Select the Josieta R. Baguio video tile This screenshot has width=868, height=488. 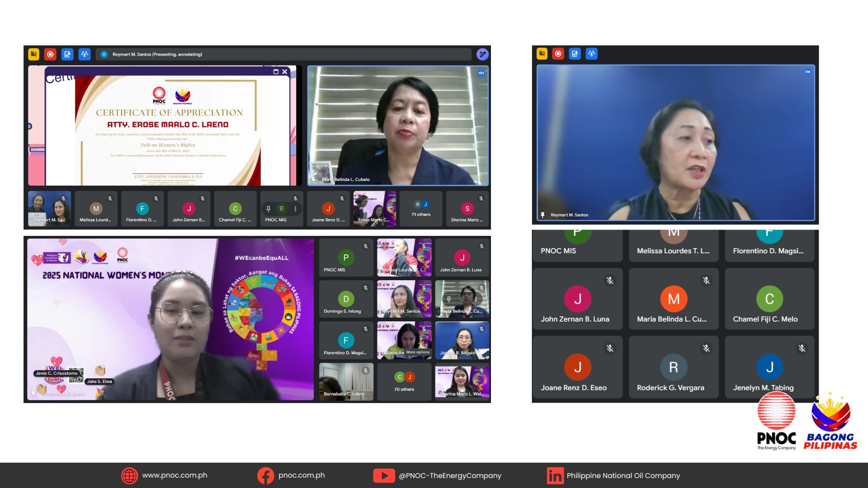coord(462,341)
